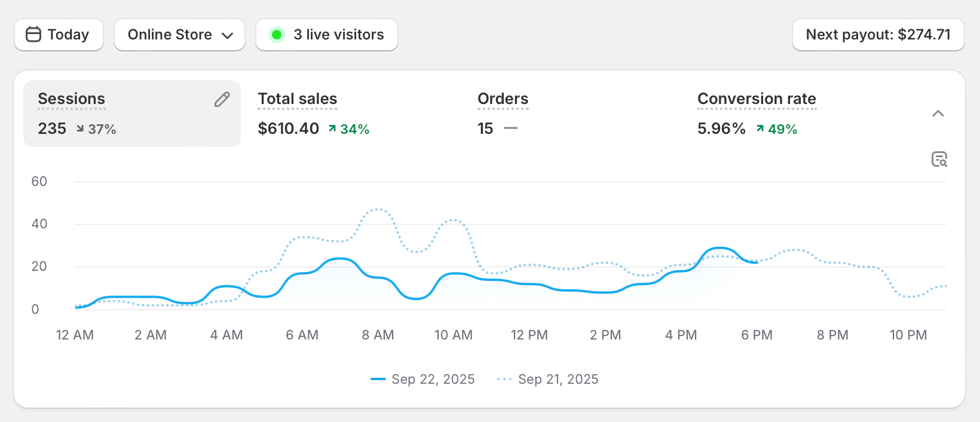
Task: Click the pencil edit icon on Sessions card
Action: (x=222, y=99)
